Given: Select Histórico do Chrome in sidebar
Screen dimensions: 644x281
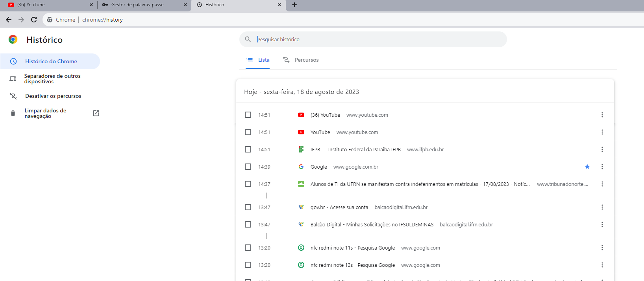Looking at the screenshot, I should pos(50,61).
